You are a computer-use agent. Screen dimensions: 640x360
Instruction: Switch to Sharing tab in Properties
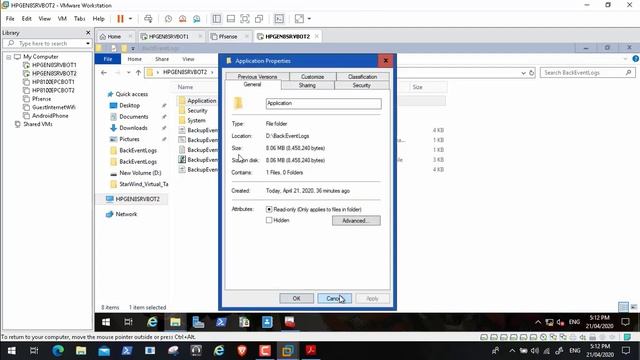(307, 85)
